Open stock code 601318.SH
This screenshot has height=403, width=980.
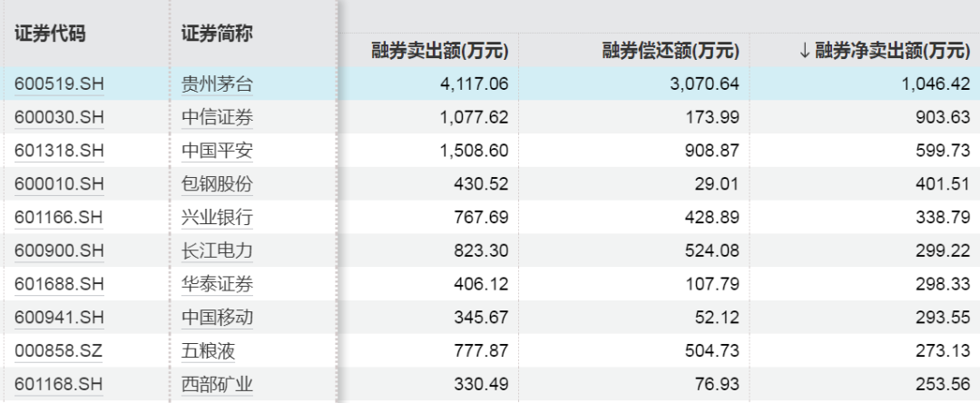point(59,150)
